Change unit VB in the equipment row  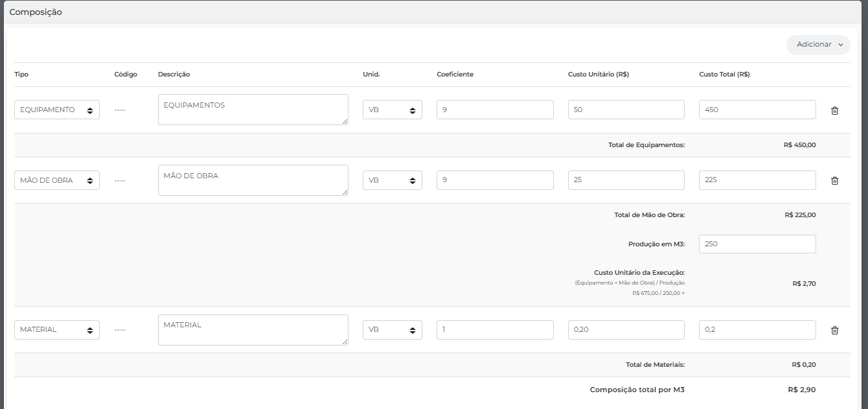pos(392,110)
